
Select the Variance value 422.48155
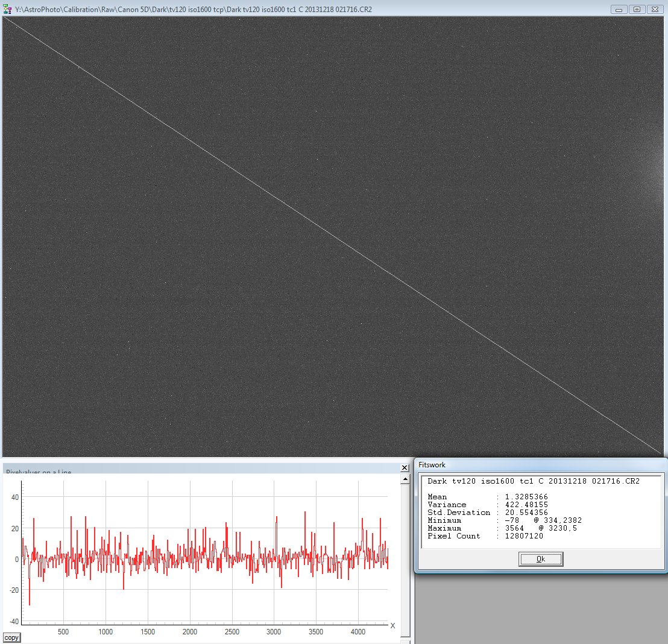tap(526, 505)
